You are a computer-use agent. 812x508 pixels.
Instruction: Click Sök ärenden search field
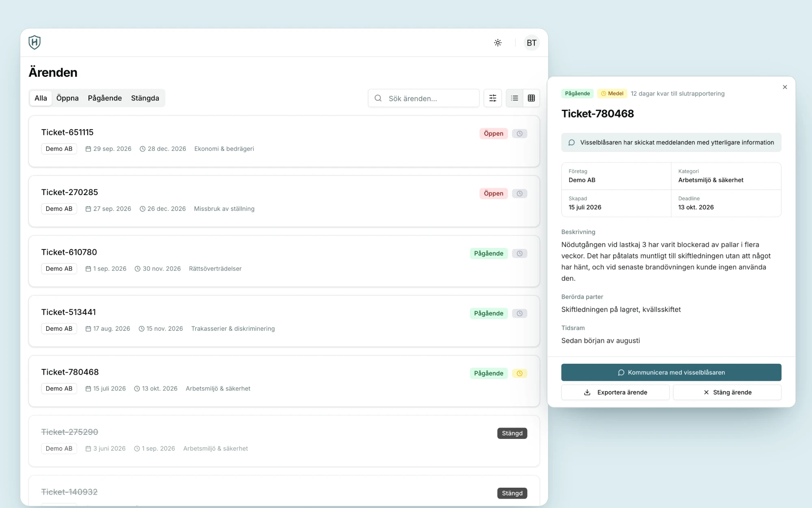click(x=423, y=98)
